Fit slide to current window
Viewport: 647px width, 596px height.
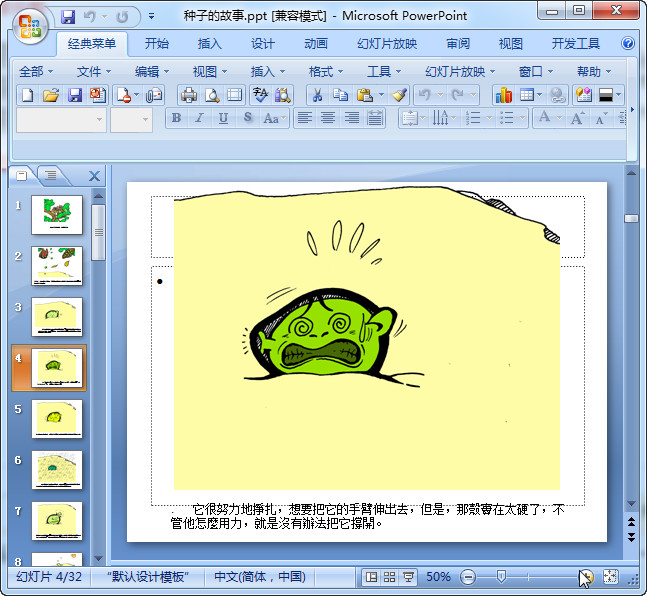coord(610,577)
